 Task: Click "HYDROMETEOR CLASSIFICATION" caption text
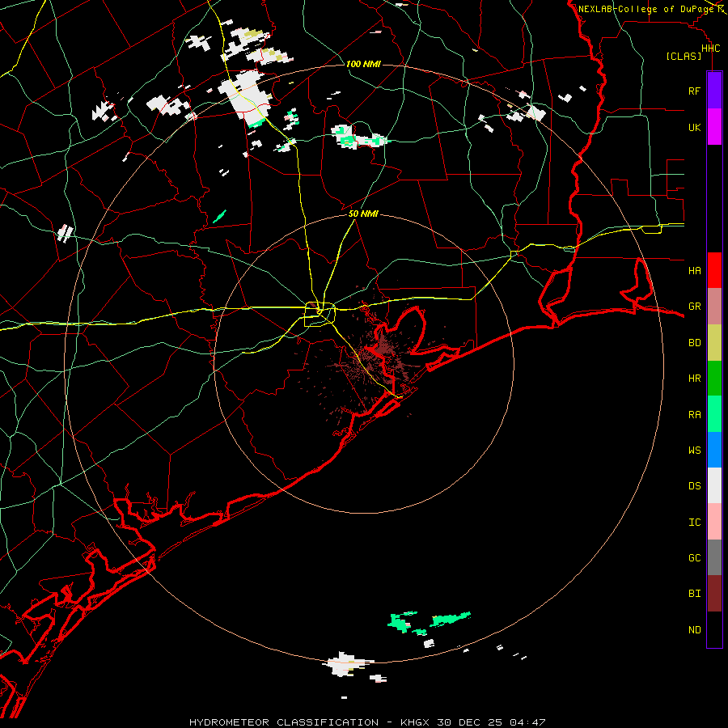tap(283, 722)
